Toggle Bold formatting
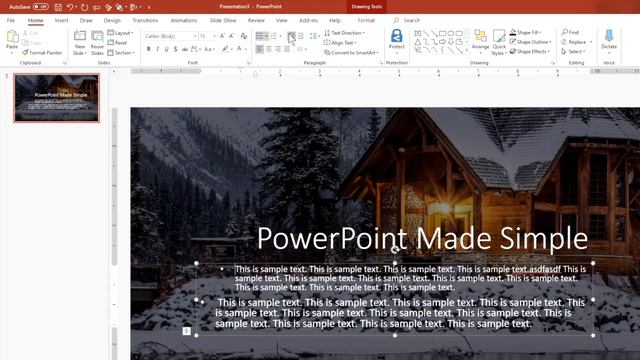Viewport: 640px width, 360px height. (x=149, y=49)
